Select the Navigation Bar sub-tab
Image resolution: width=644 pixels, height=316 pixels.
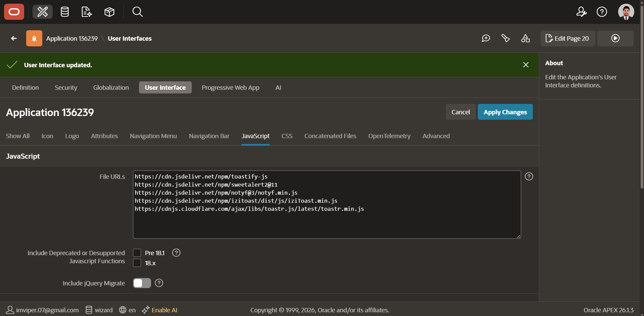point(209,136)
